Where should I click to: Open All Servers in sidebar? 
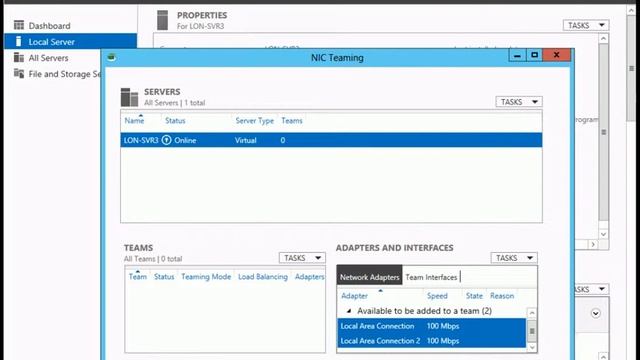coord(48,58)
